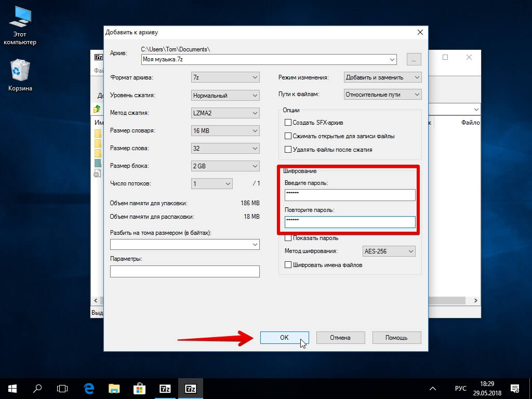Image resolution: width=532 pixels, height=399 pixels.
Task: Open Microsoft Store from the taskbar
Action: click(139, 389)
